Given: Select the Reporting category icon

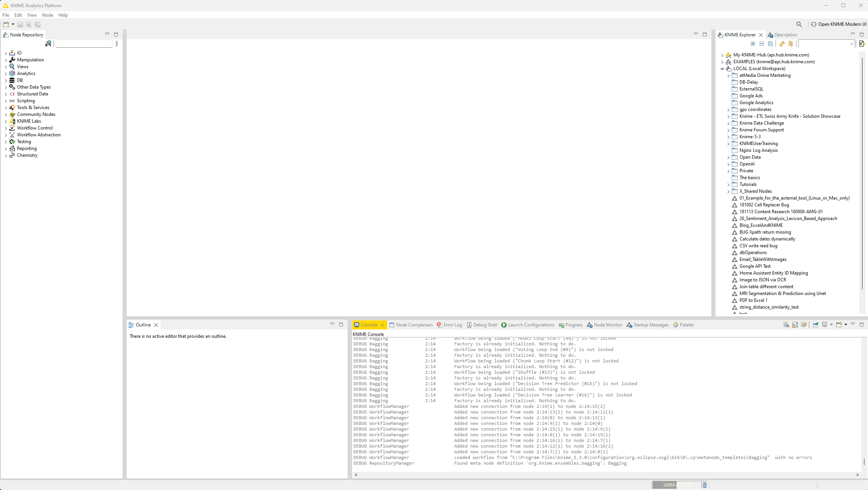Looking at the screenshot, I should coord(12,148).
